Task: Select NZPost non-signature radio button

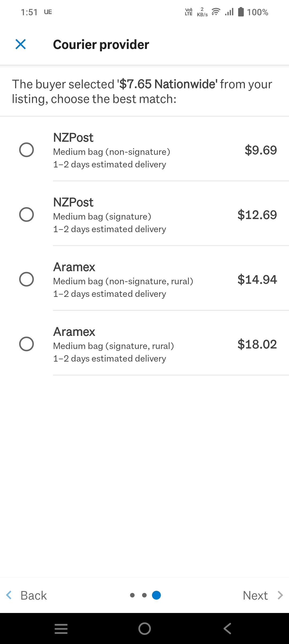Action: click(x=26, y=150)
